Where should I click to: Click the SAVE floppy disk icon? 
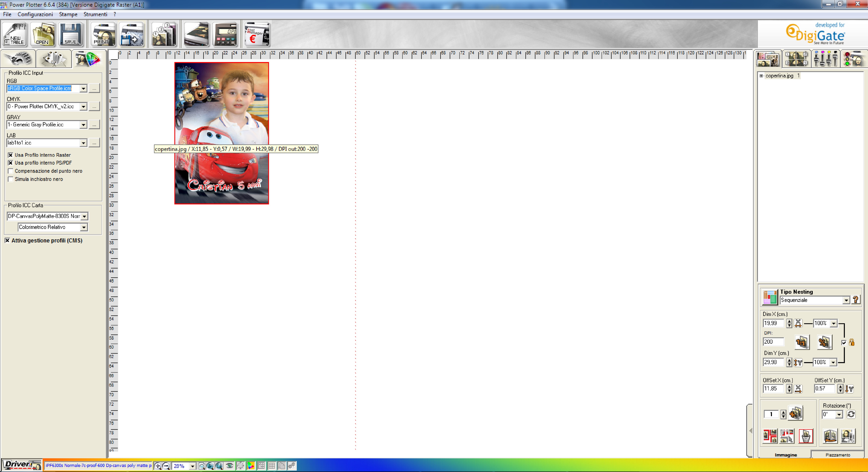click(x=71, y=34)
